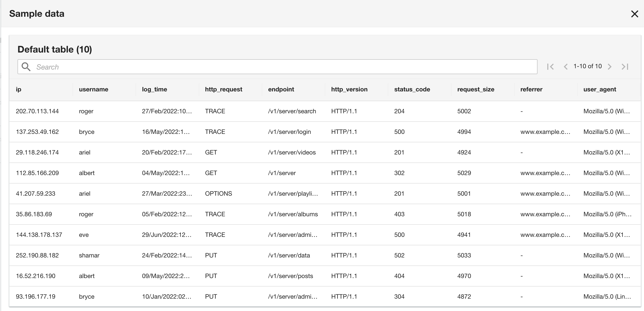Jump to last page of results
The width and height of the screenshot is (644, 311).
tap(625, 67)
